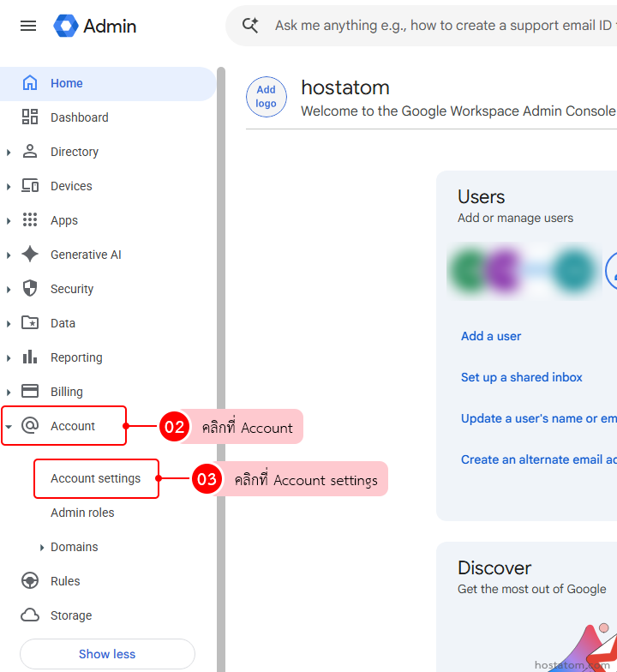Click the Dashboard grid icon

[29, 117]
